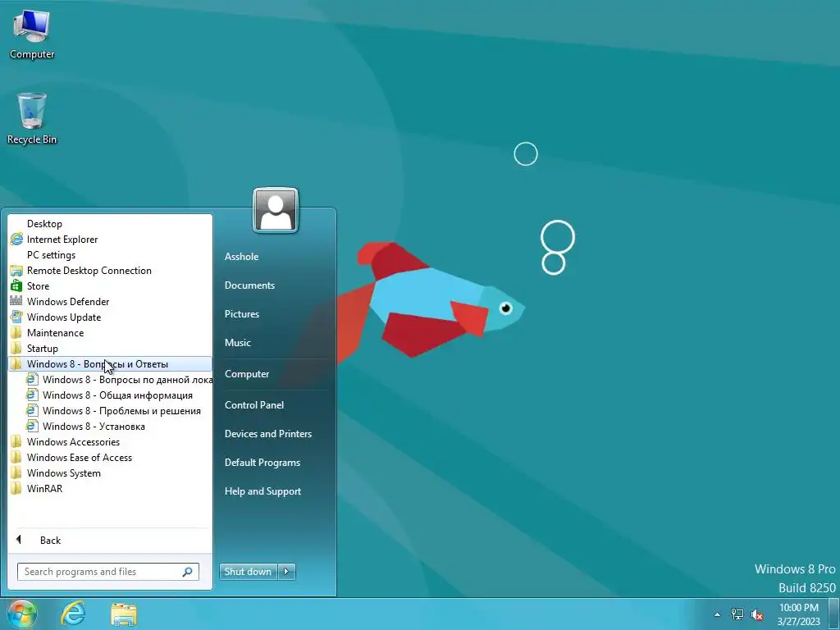840x630 pixels.
Task: Open Desktop entry in programs list
Action: tap(110, 224)
